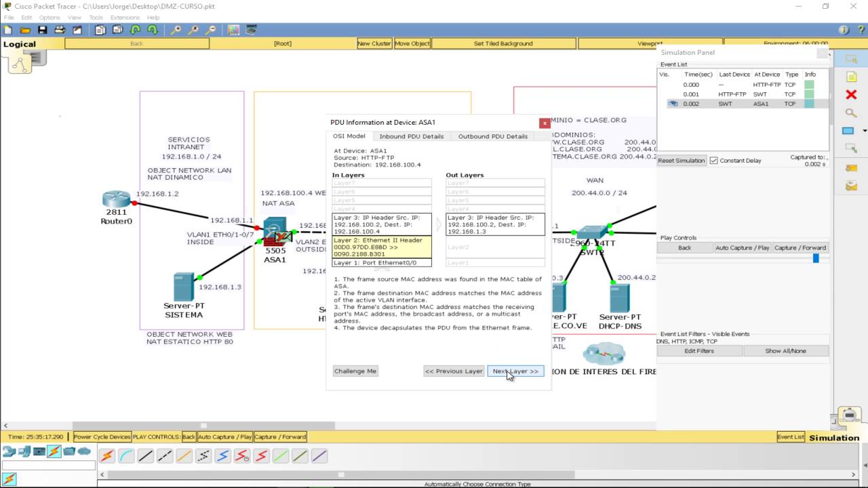Image resolution: width=868 pixels, height=488 pixels.
Task: Click the Reset Simulation button
Action: (x=682, y=161)
